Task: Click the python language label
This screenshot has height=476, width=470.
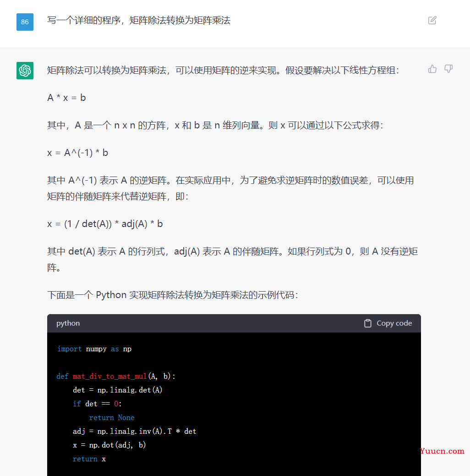Action: point(68,323)
